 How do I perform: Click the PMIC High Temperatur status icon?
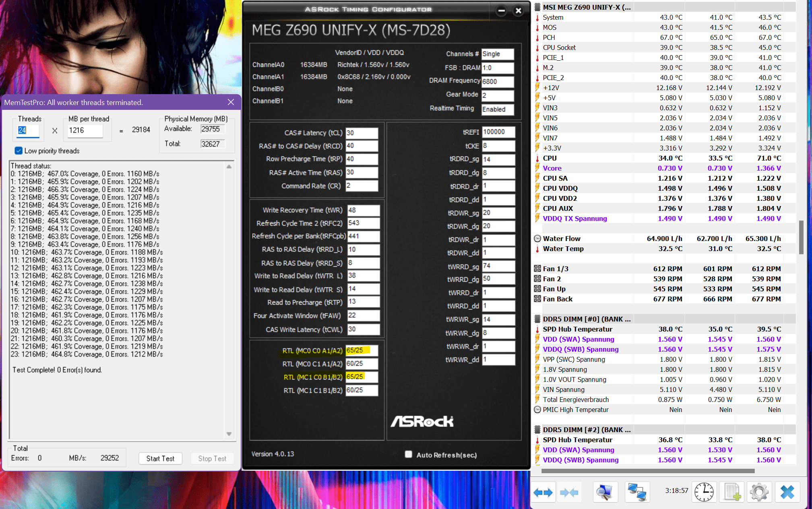point(537,410)
